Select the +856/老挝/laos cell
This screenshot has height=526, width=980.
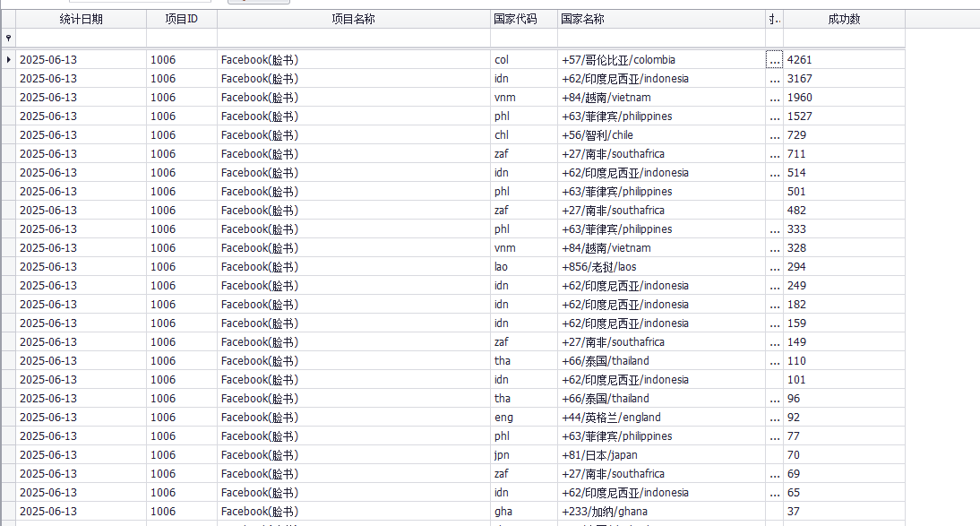pyautogui.click(x=661, y=266)
